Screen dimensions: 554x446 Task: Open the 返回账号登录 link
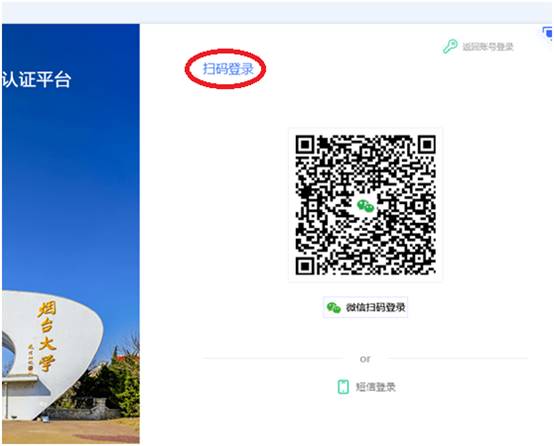[x=488, y=47]
